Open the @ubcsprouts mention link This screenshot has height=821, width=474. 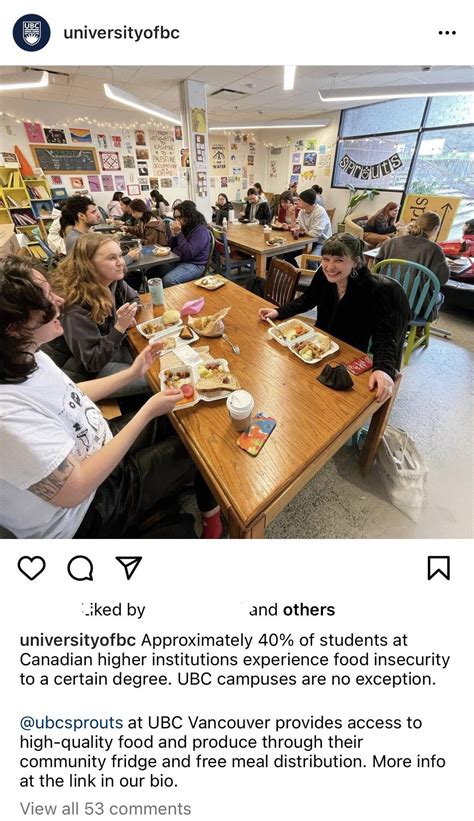71,723
